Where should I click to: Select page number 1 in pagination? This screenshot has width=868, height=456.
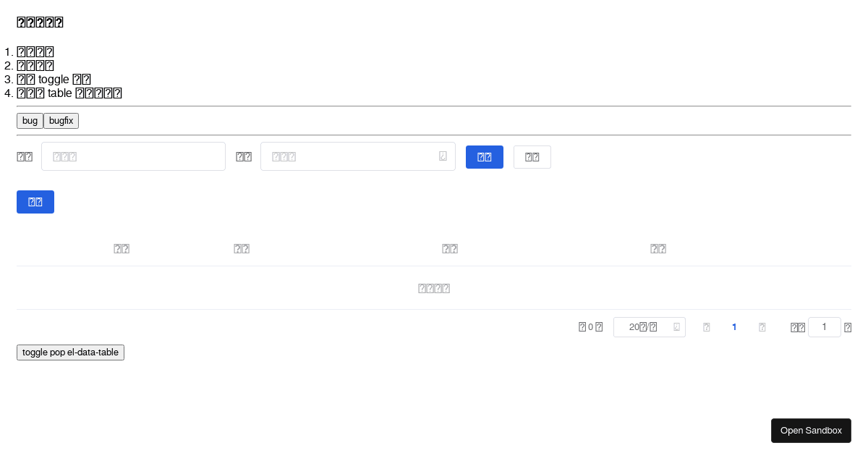point(734,327)
